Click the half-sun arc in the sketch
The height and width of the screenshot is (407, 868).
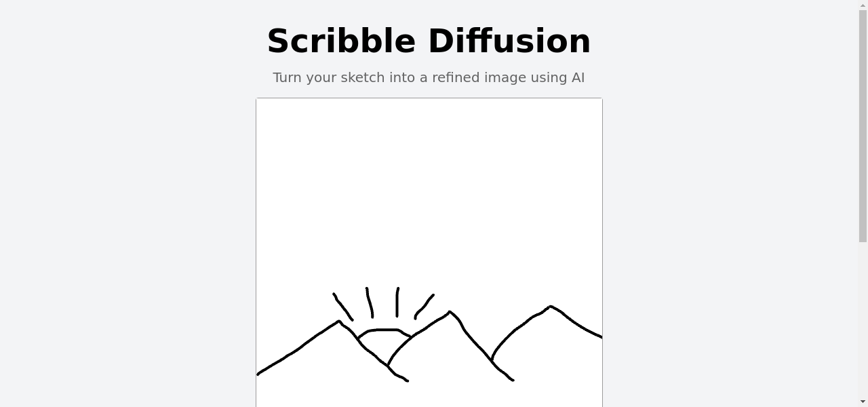pos(384,330)
